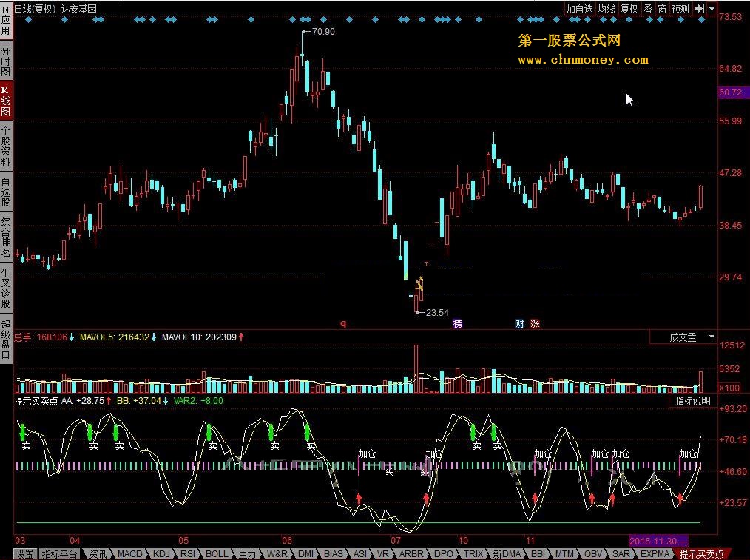Viewport: 750px width, 560px height.
Task: Click the red 涨 marker icon
Action: [535, 324]
